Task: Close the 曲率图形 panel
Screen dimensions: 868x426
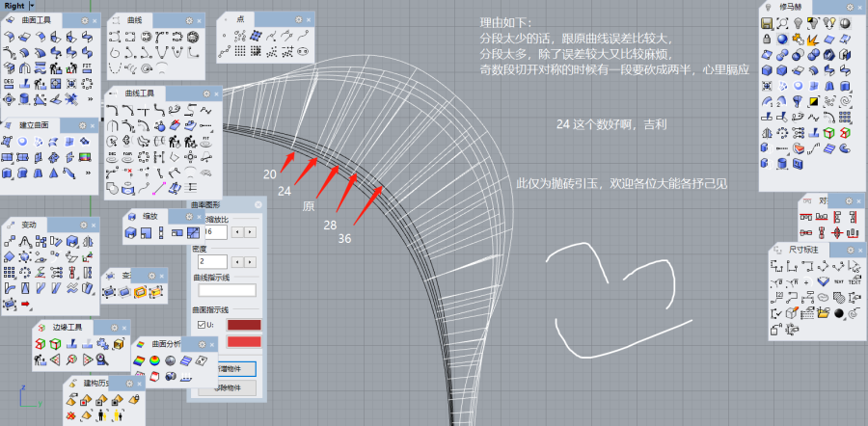Action: pos(256,204)
